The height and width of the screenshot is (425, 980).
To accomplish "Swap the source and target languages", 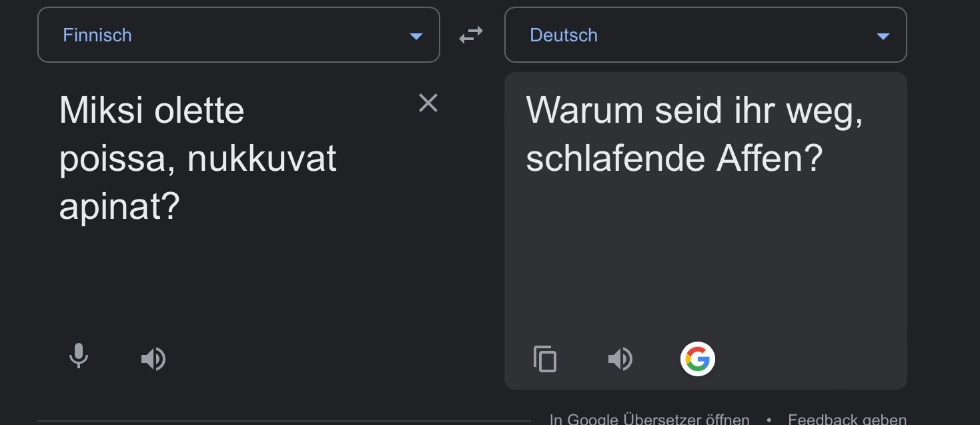I will point(471,35).
